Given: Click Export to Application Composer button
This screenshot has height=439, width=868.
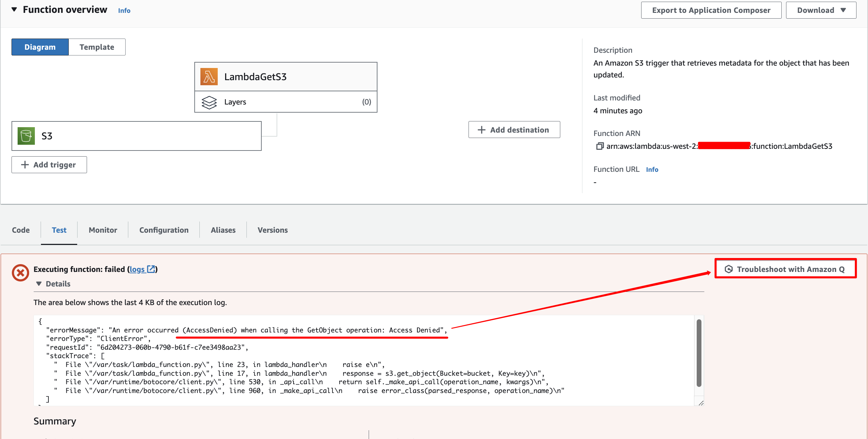Looking at the screenshot, I should pyautogui.click(x=711, y=10).
